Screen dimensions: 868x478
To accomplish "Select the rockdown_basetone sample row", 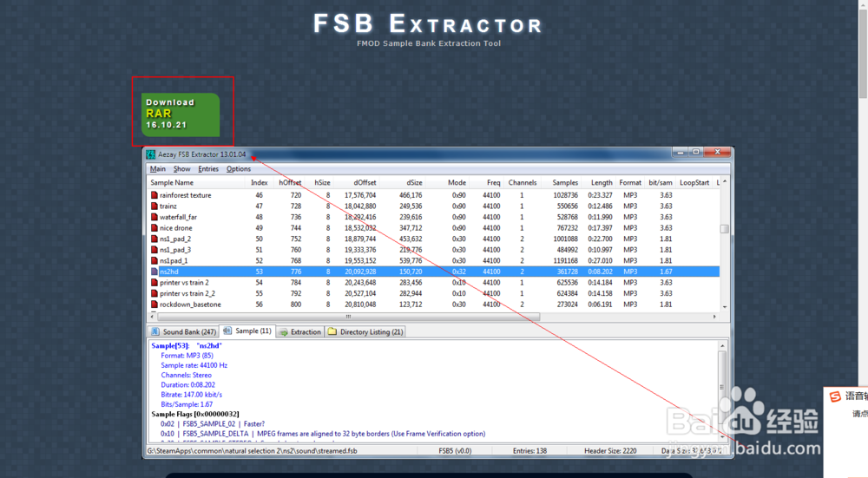I will [433, 304].
